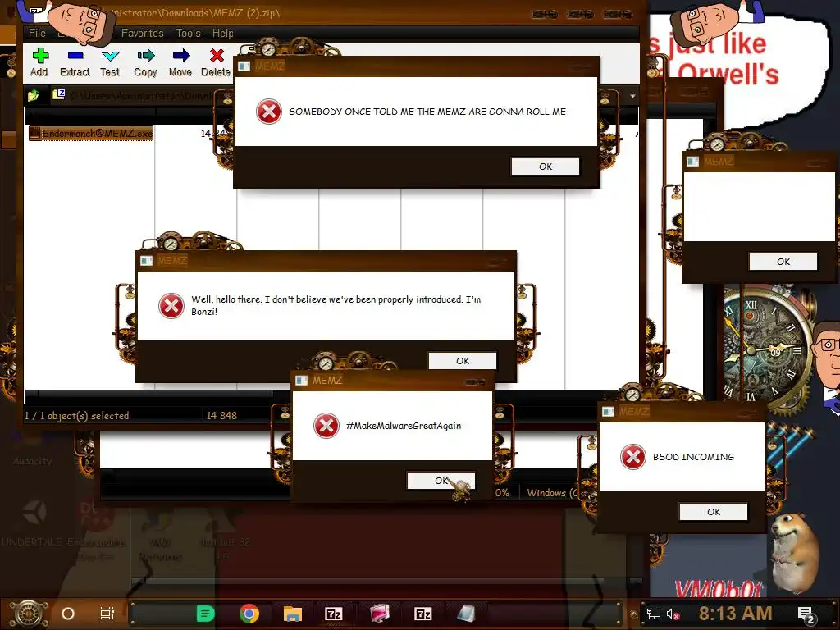This screenshot has width=840, height=630.
Task: Click the second 7z taskbar icon
Action: (422, 614)
